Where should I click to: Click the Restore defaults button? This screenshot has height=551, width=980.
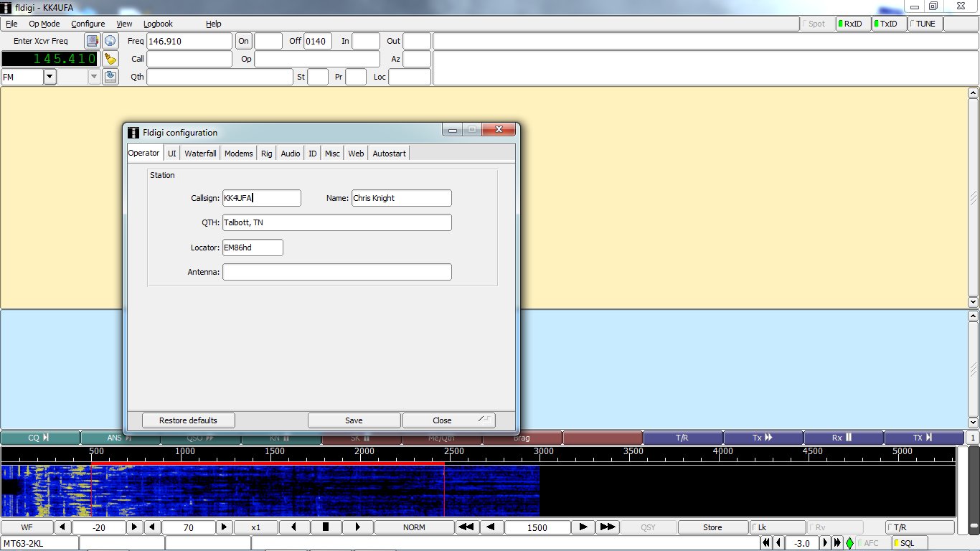click(188, 420)
